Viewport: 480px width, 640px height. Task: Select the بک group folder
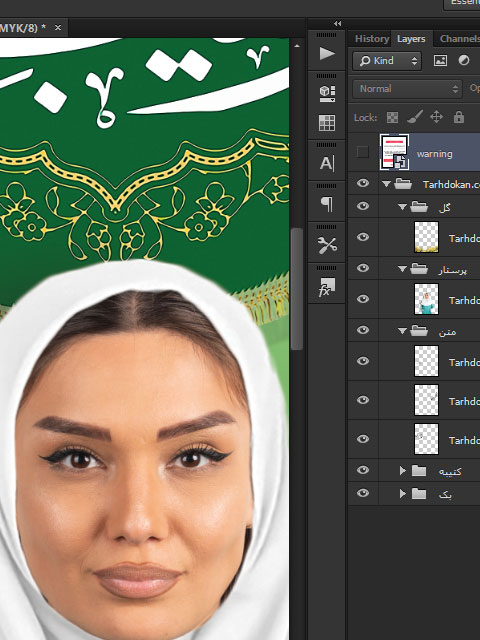(x=419, y=494)
